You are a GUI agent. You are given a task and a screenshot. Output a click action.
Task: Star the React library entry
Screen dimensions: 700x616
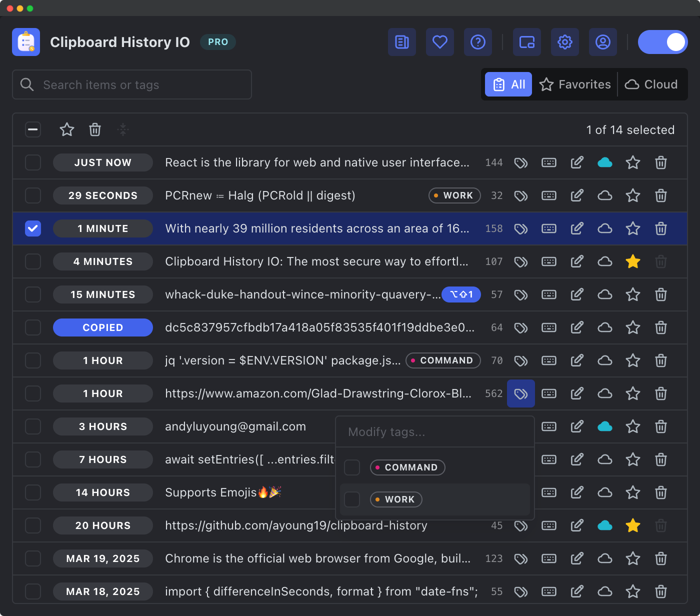(x=633, y=162)
